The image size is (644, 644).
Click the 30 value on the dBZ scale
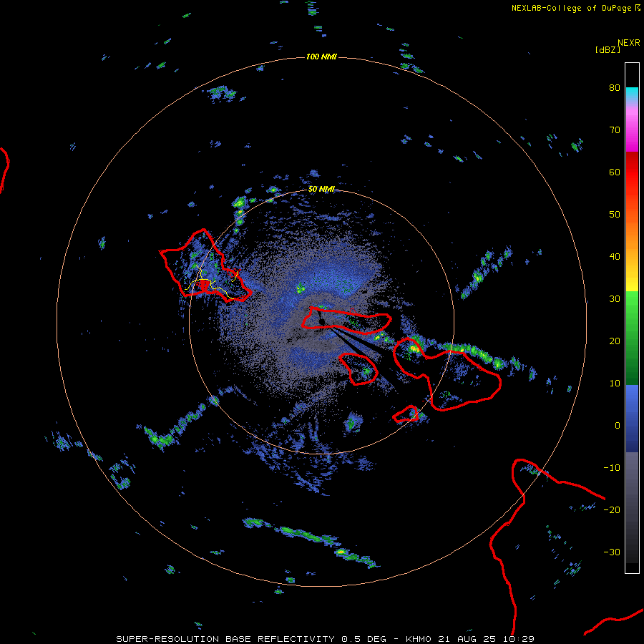(x=615, y=299)
